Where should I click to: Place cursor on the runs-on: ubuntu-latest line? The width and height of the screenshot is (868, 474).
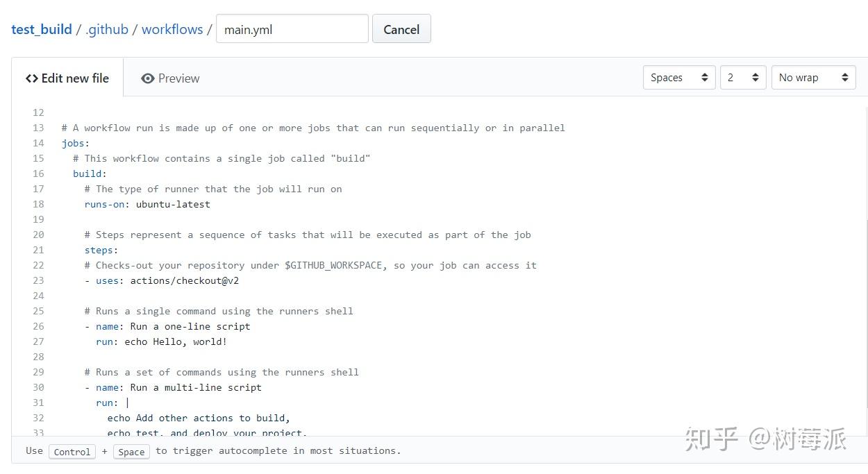point(147,204)
